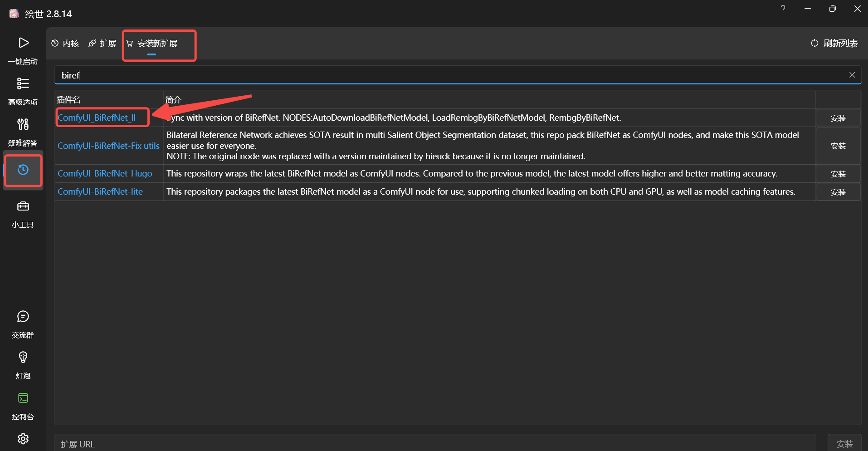Open settings gear icon in sidebar
The height and width of the screenshot is (451, 868).
[x=23, y=439]
